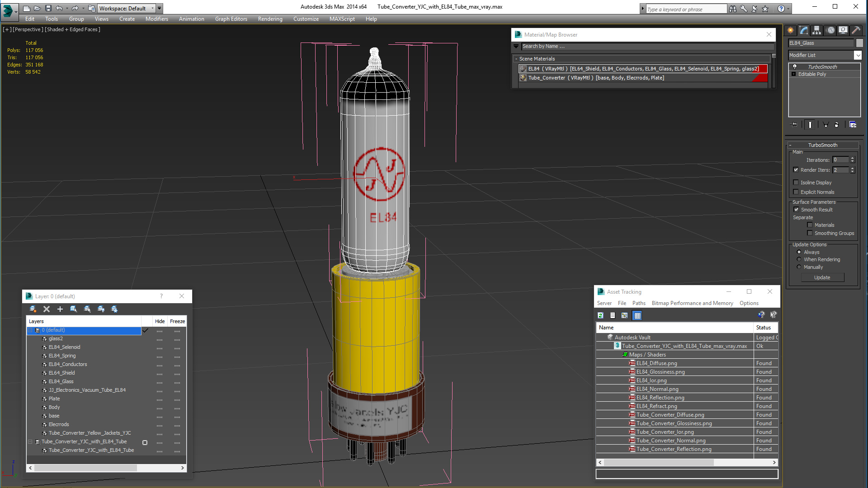The width and height of the screenshot is (868, 488).
Task: Toggle the Render Iters checkbox
Action: 796,170
